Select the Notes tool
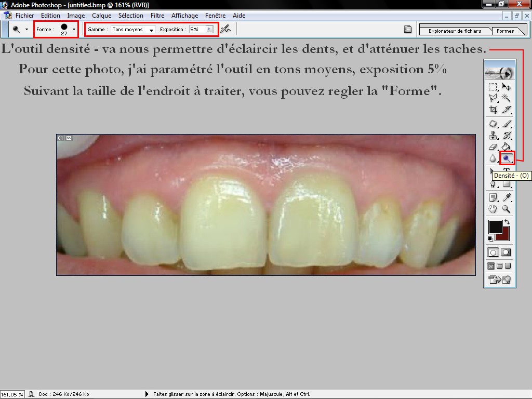Image resolution: width=532 pixels, height=399 pixels. pyautogui.click(x=493, y=197)
